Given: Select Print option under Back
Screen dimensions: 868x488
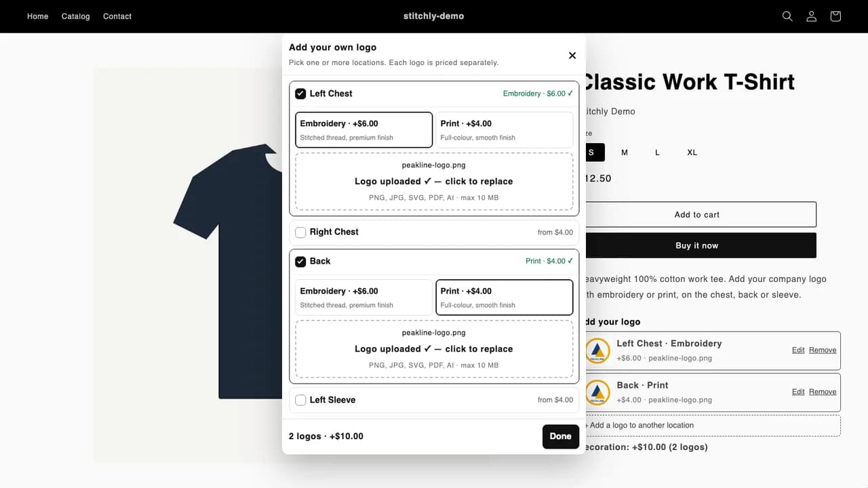Looking at the screenshot, I should pos(505,297).
